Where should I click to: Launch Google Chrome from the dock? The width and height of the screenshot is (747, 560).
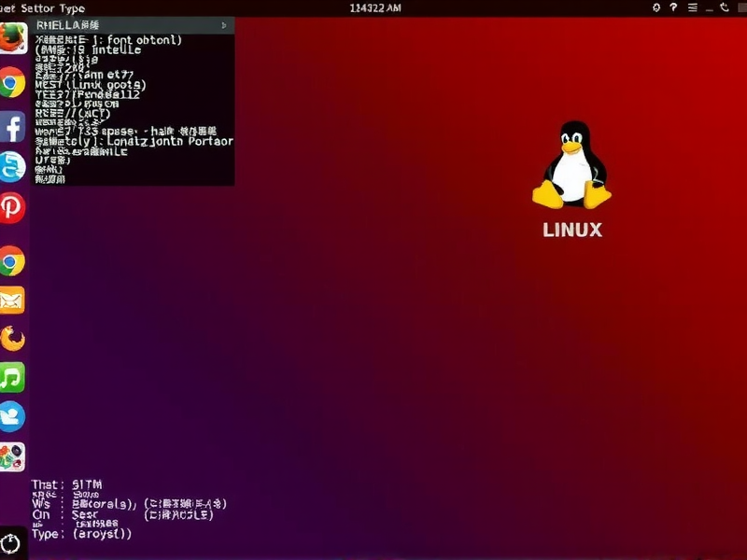point(11,86)
